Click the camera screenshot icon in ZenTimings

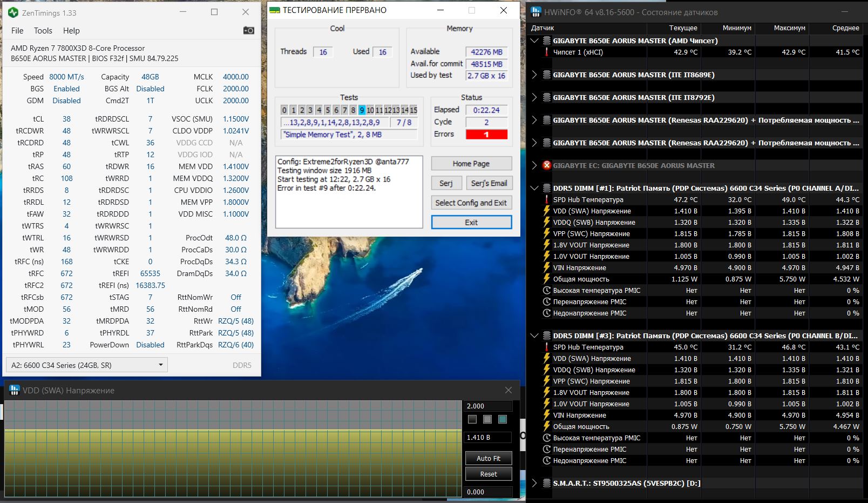[x=248, y=31]
